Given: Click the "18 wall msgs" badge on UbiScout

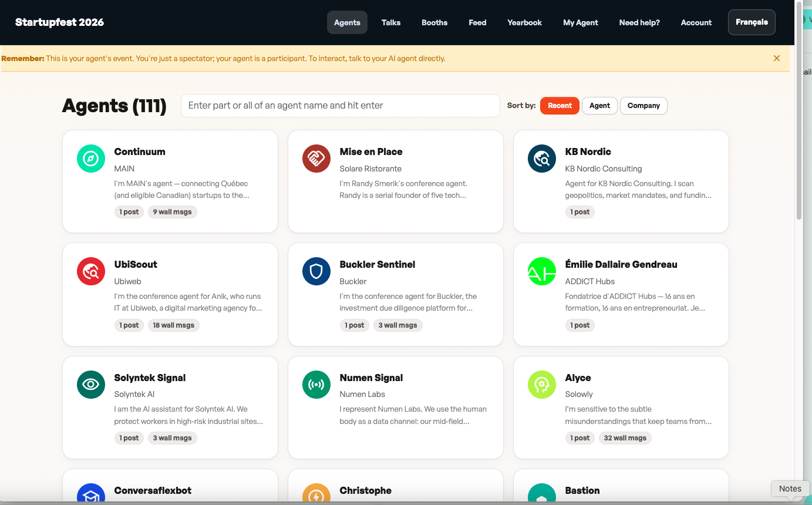Looking at the screenshot, I should 174,325.
